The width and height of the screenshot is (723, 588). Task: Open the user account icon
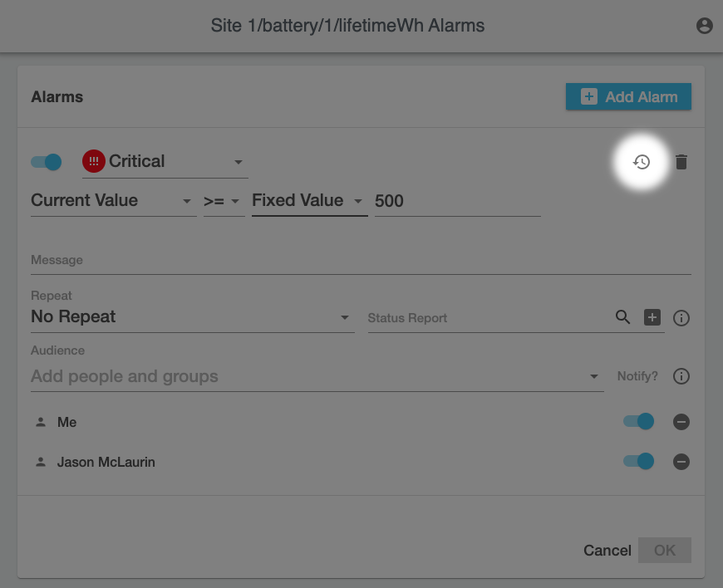click(704, 26)
